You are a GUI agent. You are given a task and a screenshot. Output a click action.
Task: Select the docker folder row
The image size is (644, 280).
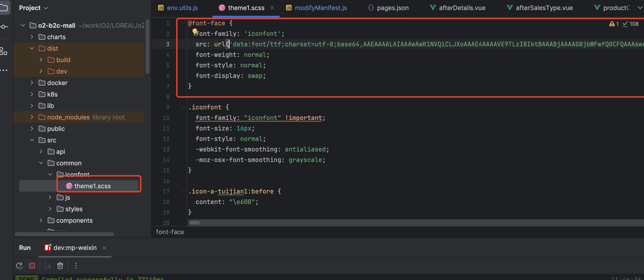(79, 83)
